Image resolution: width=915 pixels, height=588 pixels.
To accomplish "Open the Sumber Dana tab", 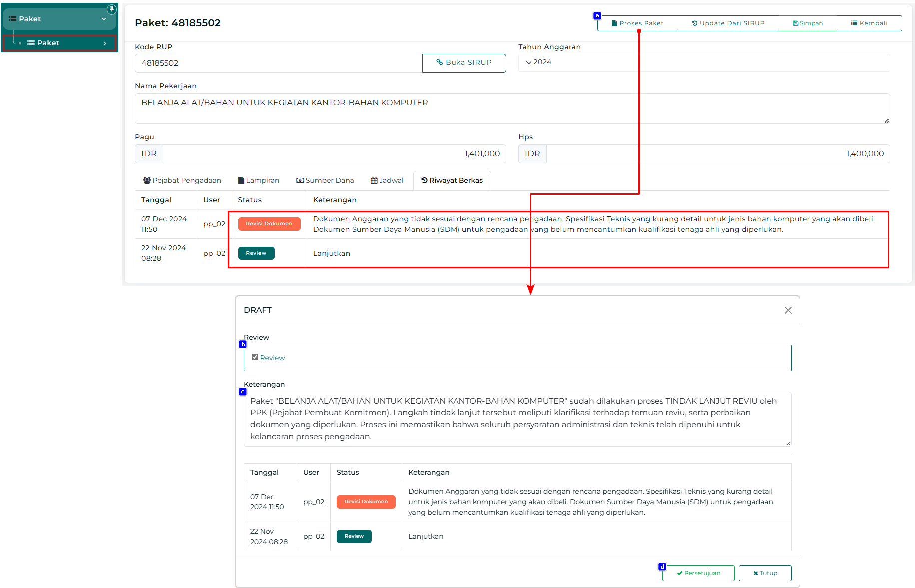I will (325, 180).
